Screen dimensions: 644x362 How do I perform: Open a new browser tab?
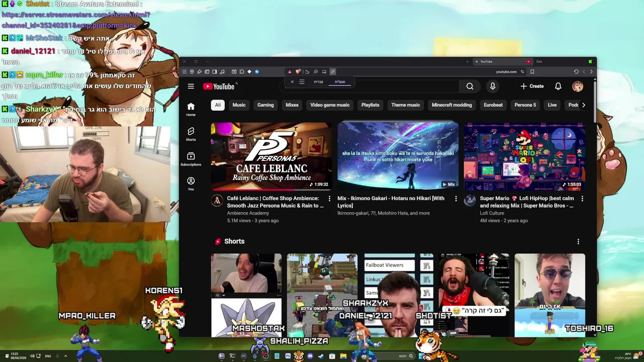point(467,61)
